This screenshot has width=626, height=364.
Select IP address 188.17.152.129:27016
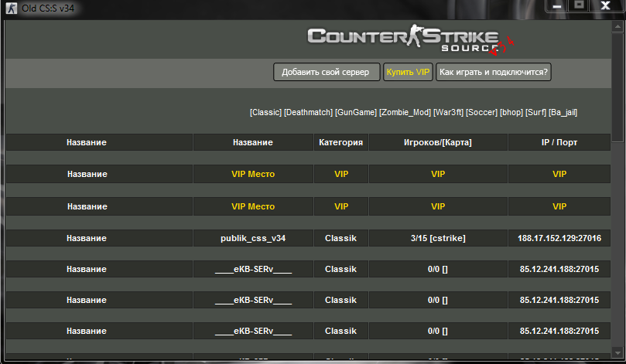tap(559, 239)
